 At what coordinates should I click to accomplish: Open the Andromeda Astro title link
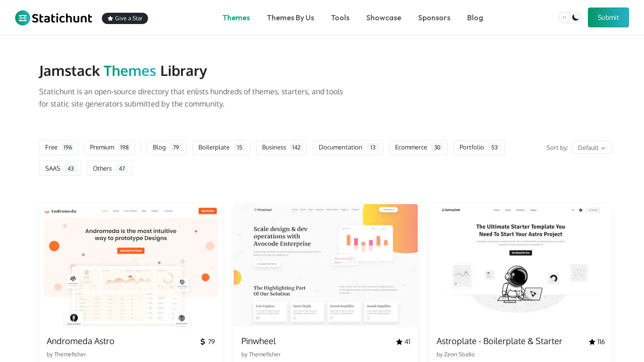(81, 341)
